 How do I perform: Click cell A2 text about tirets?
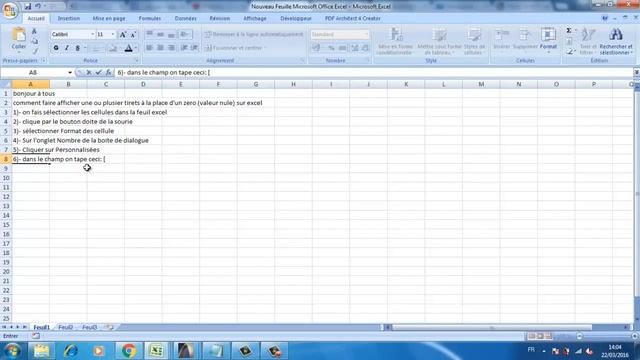click(x=138, y=103)
